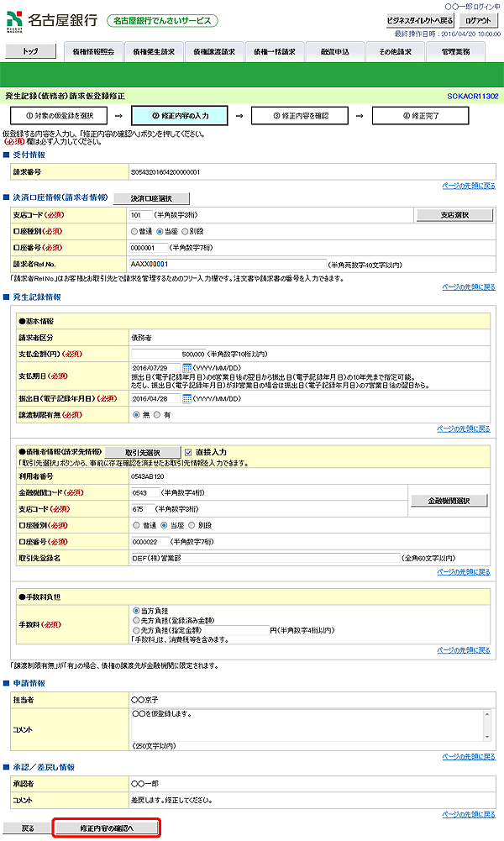Select 当座 in the 債権者情報 口座種別 row

coord(164,525)
